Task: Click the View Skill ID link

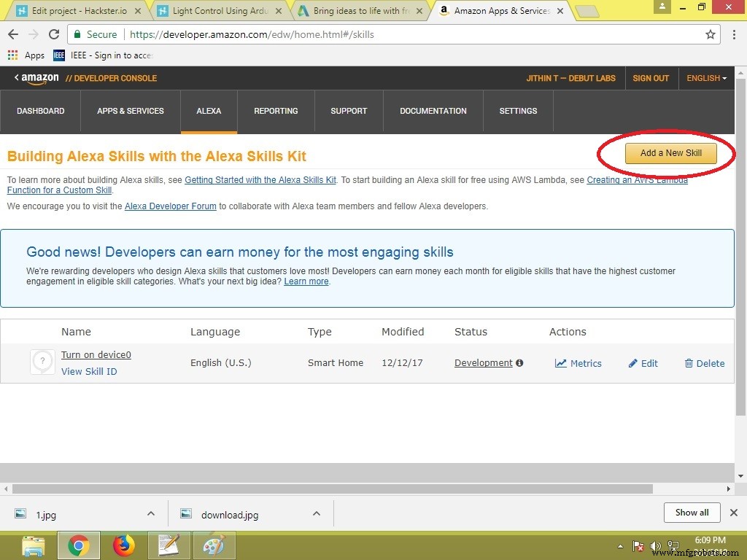Action: pyautogui.click(x=89, y=371)
